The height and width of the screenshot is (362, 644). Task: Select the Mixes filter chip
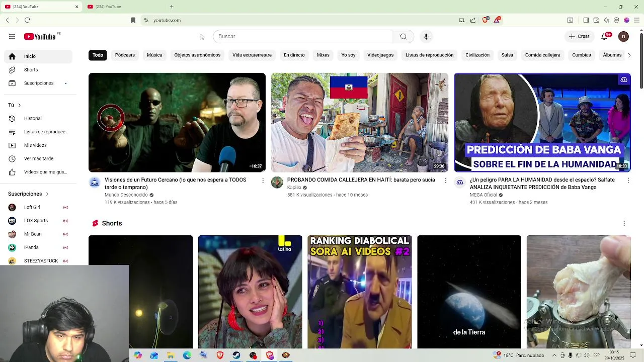(323, 55)
